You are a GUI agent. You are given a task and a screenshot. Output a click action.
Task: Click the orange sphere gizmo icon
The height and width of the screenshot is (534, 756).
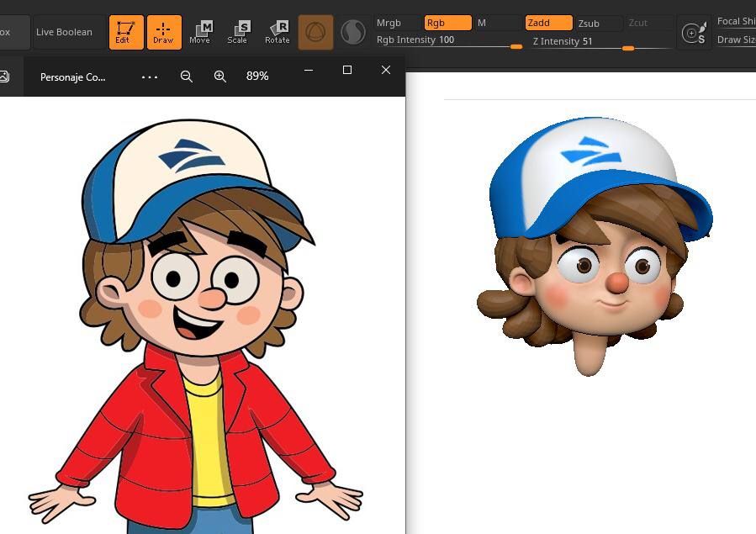(x=316, y=32)
